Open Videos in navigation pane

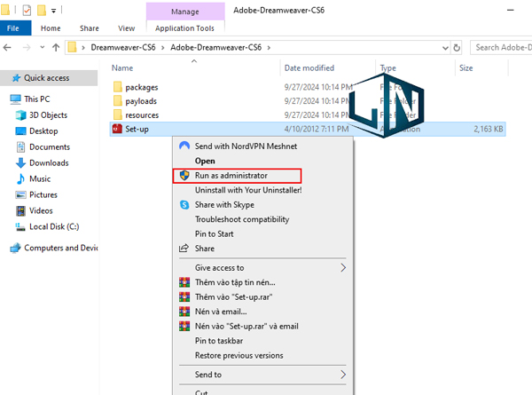[41, 211]
